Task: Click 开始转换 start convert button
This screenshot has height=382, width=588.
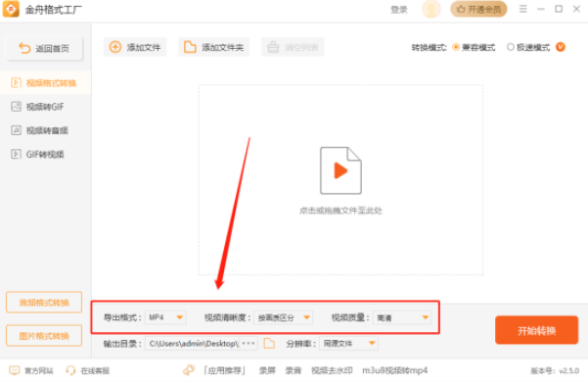Action: 536,330
